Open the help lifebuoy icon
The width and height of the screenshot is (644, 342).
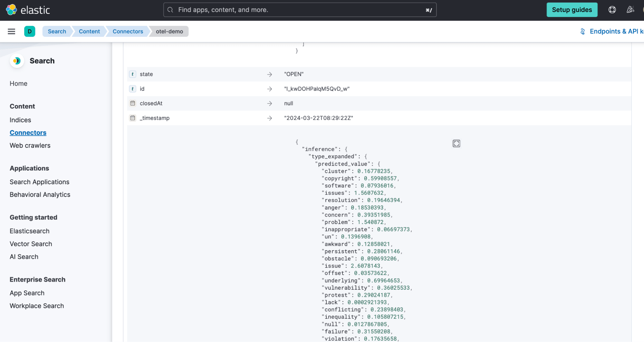(612, 10)
